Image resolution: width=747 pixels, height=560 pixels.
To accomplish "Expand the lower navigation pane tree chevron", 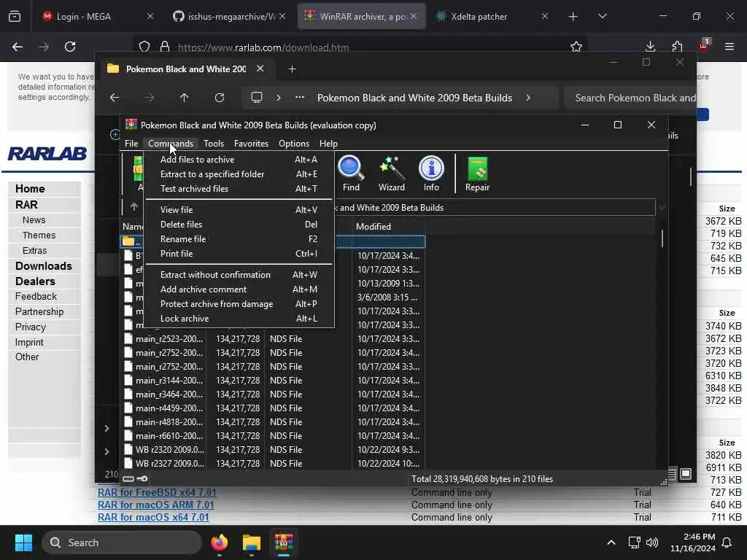I will (107, 451).
